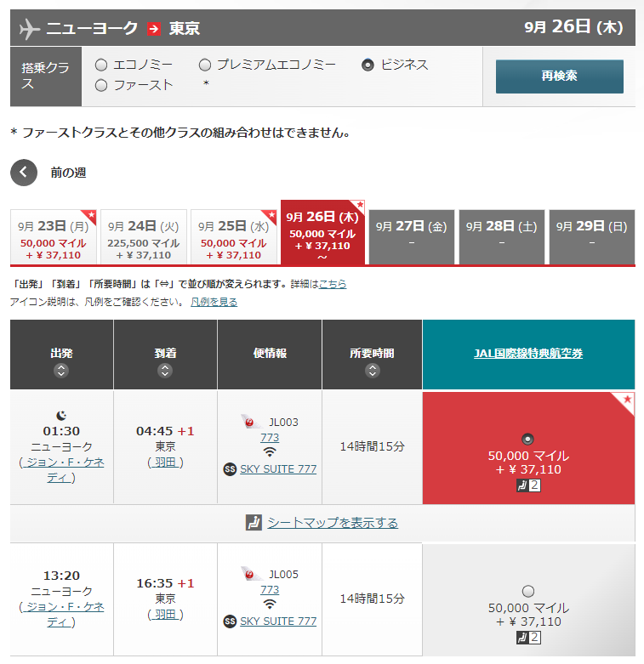
Task: Click the JL005 flight number text
Action: (284, 574)
